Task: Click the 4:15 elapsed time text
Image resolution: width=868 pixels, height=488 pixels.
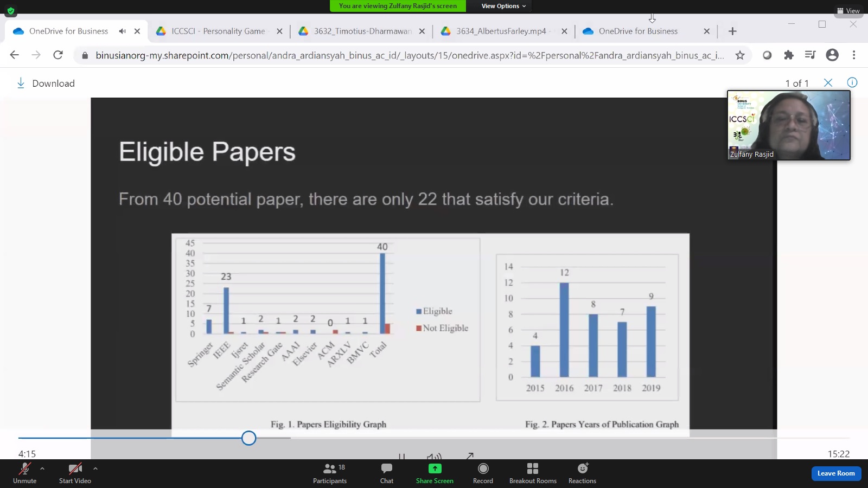Action: (x=27, y=454)
